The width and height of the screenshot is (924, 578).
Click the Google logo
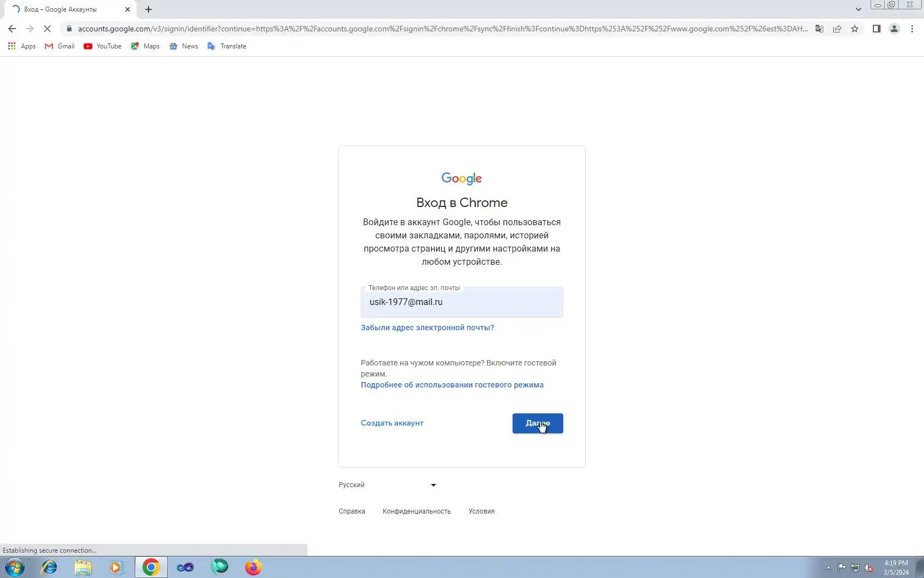click(x=461, y=178)
